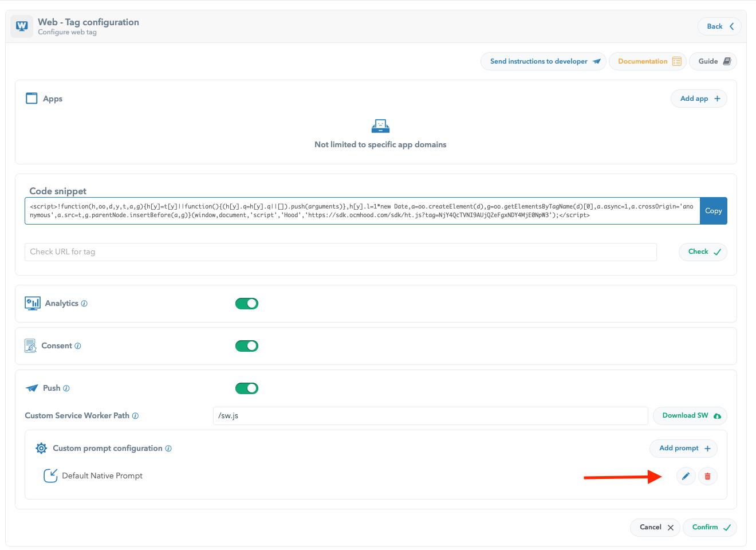This screenshot has height=550, width=756.
Task: Send instructions to developer
Action: 544,61
